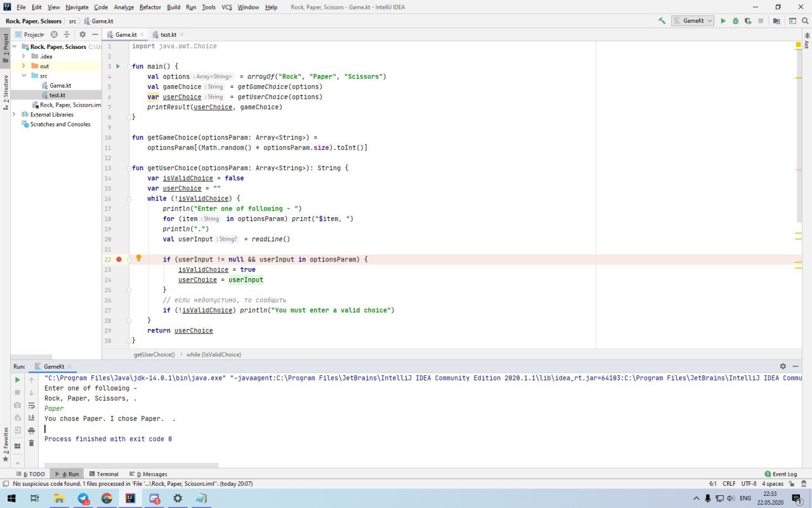Screen dimensions: 812x508
Task: Click the yellow intention lightbulb on line 22
Action: click(139, 258)
